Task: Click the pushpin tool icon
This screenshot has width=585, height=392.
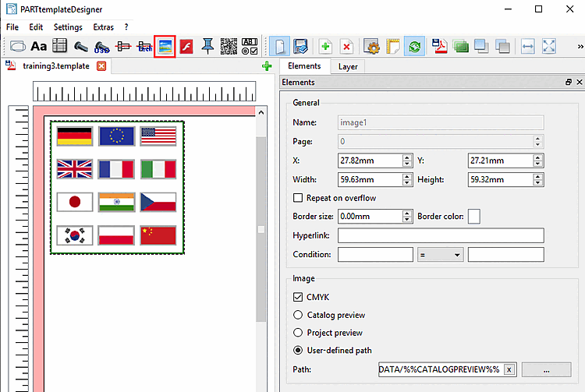Action: tap(207, 46)
